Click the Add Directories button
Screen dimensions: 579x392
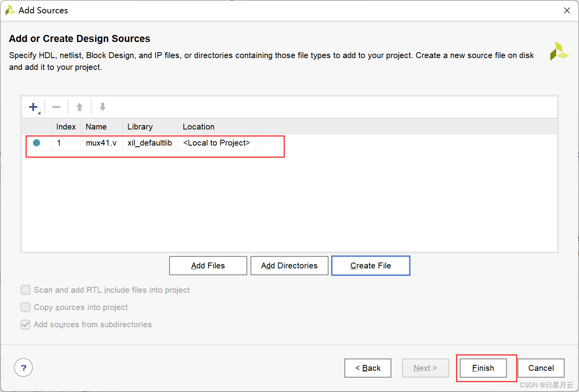coord(289,266)
